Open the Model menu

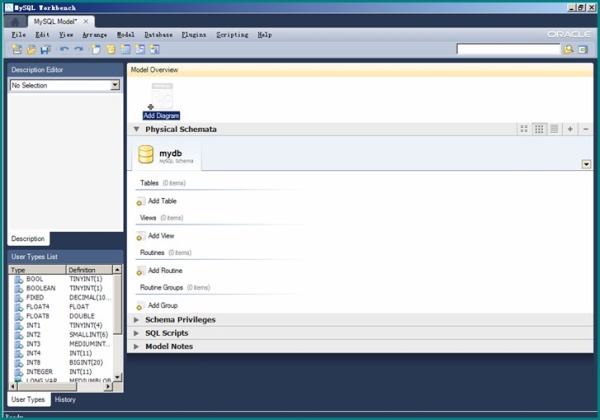[126, 35]
